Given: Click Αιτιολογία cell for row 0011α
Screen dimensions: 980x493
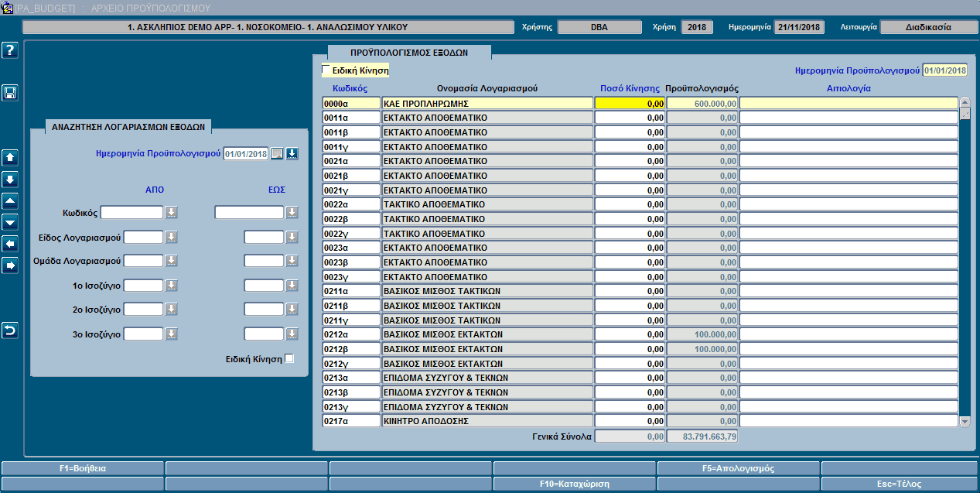Looking at the screenshot, I should pos(849,118).
